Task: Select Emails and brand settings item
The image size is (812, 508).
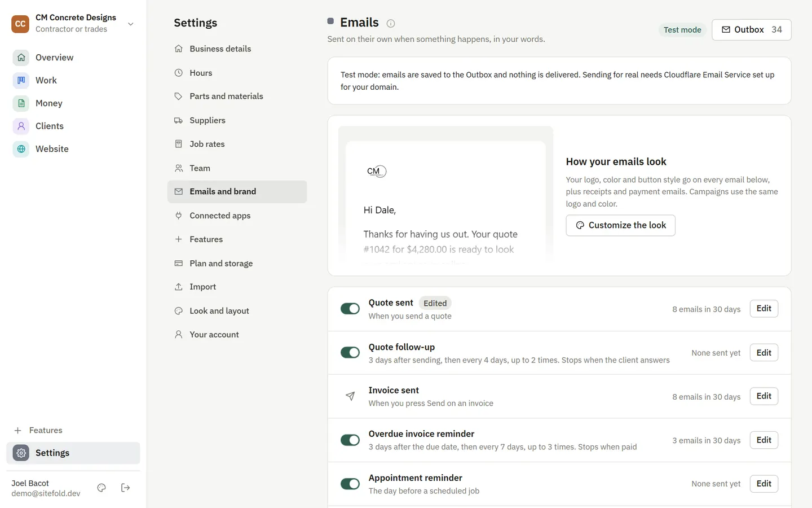Action: coord(237,192)
